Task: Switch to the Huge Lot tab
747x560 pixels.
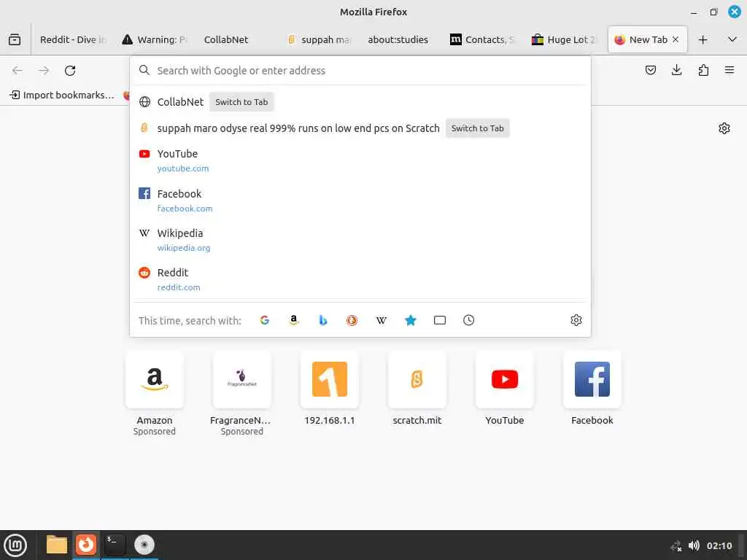Action: (565, 39)
